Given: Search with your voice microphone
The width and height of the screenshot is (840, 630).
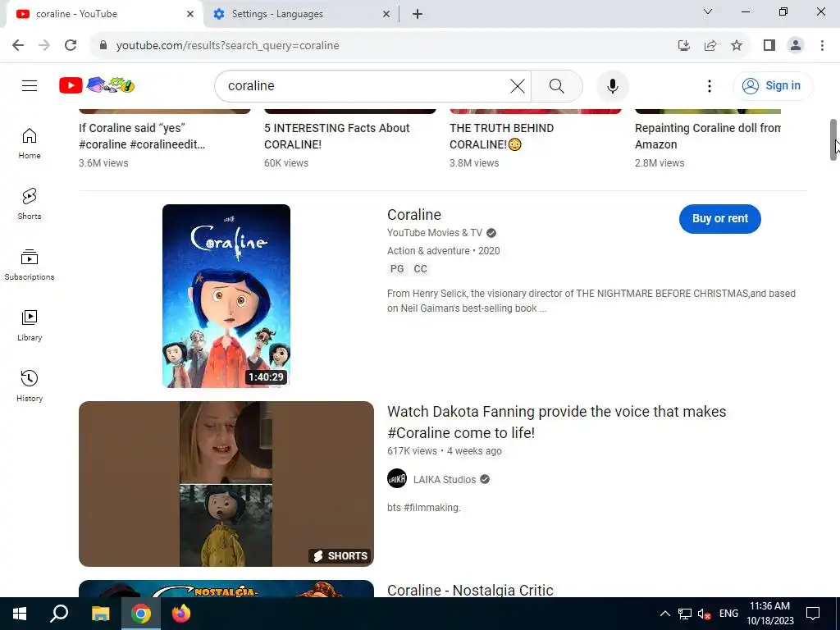Looking at the screenshot, I should (x=612, y=85).
